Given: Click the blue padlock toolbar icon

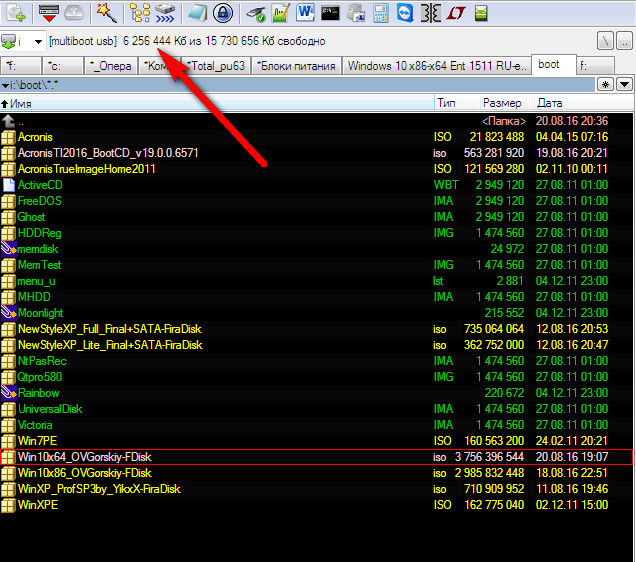Looking at the screenshot, I should click(x=223, y=13).
